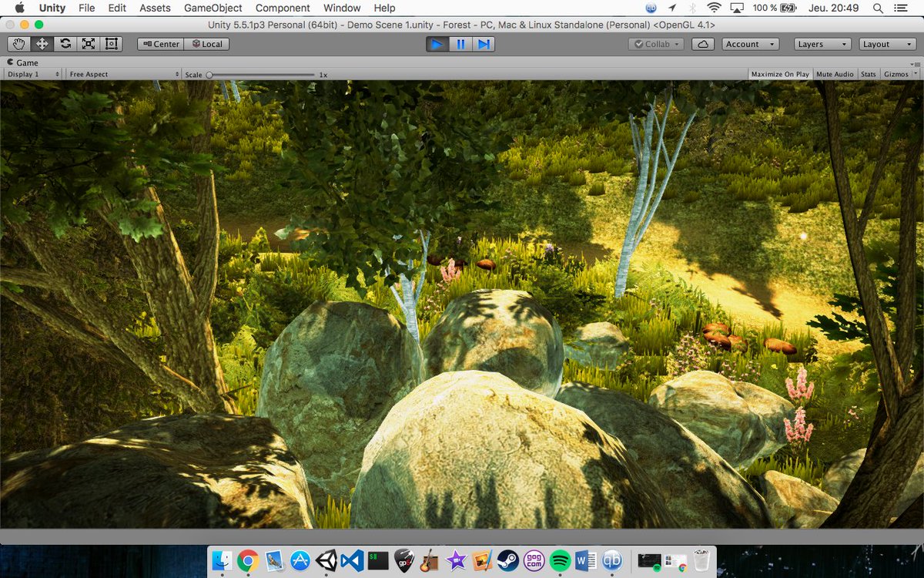Viewport: 924px width, 578px height.
Task: Click the location services arrow icon
Action: pyautogui.click(x=671, y=8)
